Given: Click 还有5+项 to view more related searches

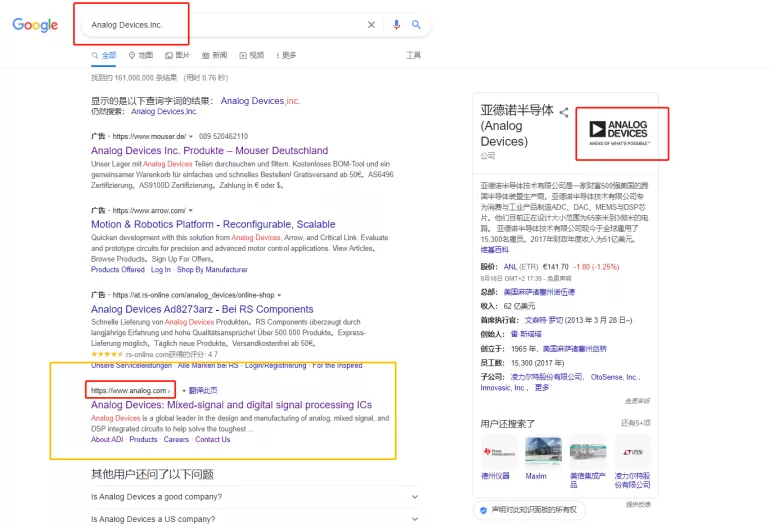Looking at the screenshot, I should pyautogui.click(x=636, y=423).
